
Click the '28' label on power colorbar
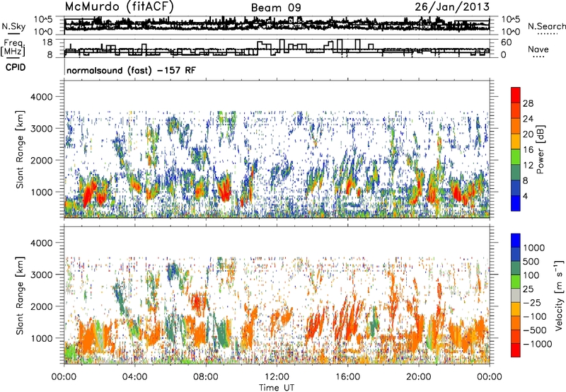point(528,103)
